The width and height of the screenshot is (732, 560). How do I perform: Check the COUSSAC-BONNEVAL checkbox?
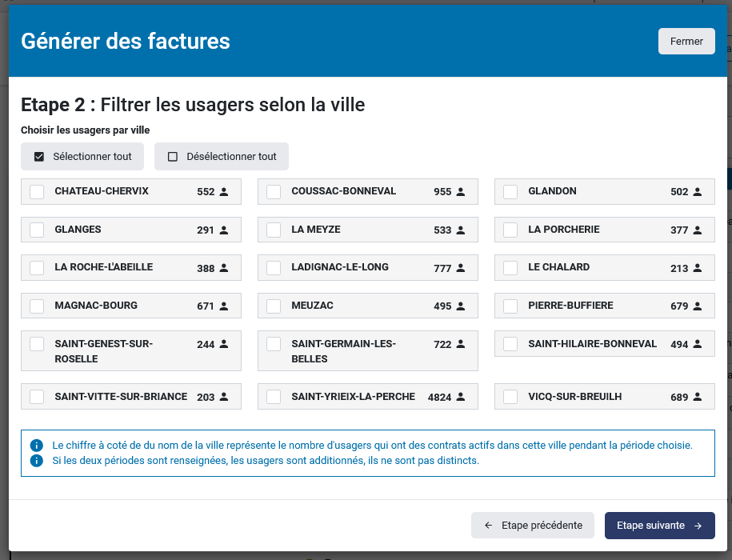(x=274, y=192)
